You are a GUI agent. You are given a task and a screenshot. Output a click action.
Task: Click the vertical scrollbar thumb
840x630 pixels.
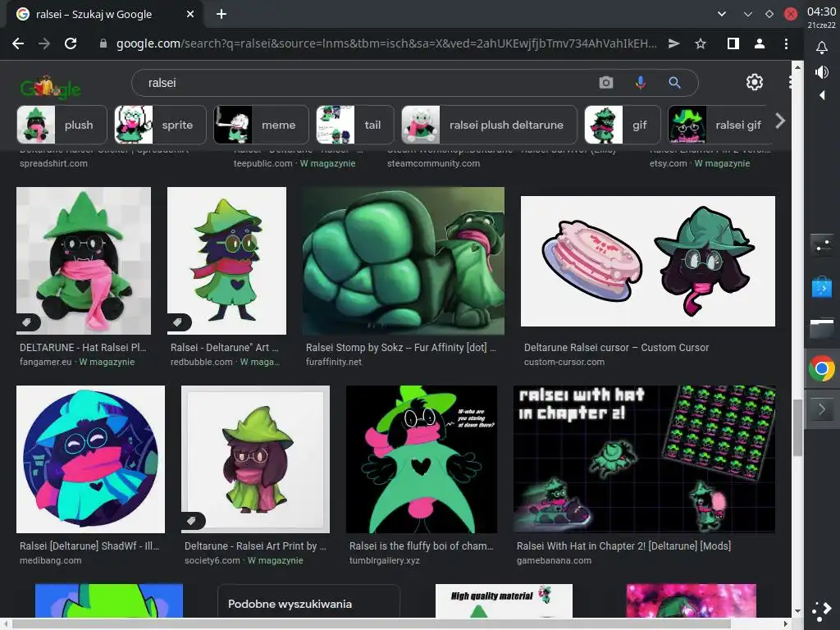797,427
